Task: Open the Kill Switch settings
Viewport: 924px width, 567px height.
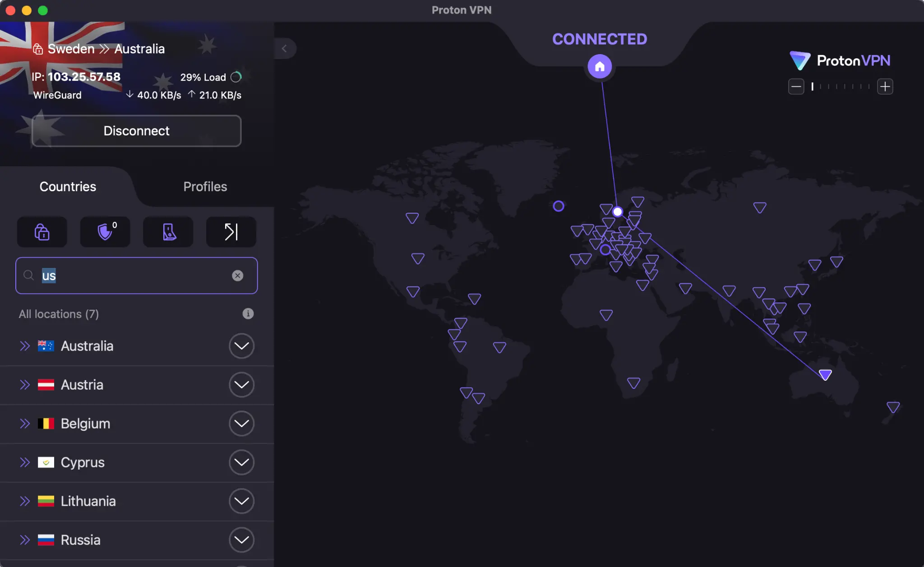Action: [168, 232]
